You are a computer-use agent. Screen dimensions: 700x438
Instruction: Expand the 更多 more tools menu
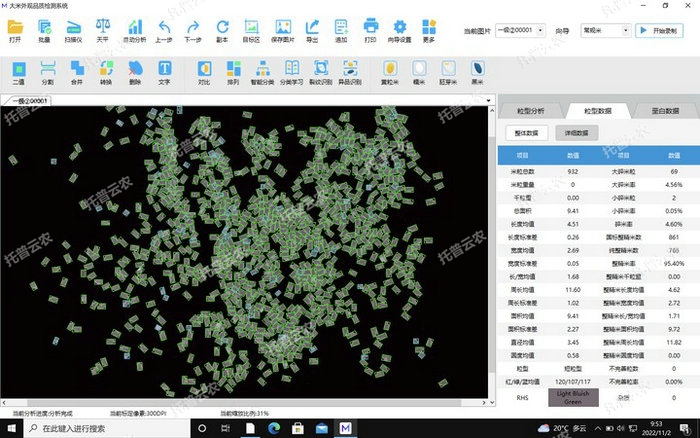click(429, 28)
